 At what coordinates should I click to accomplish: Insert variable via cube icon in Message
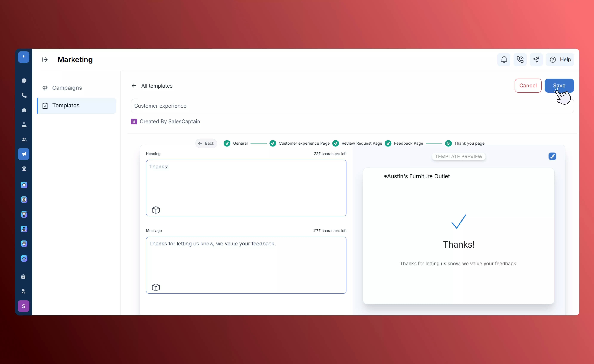point(156,287)
